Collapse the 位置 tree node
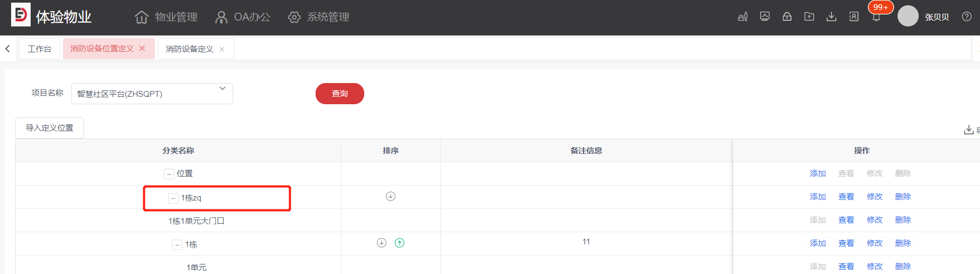This screenshot has height=274, width=980. (x=169, y=174)
